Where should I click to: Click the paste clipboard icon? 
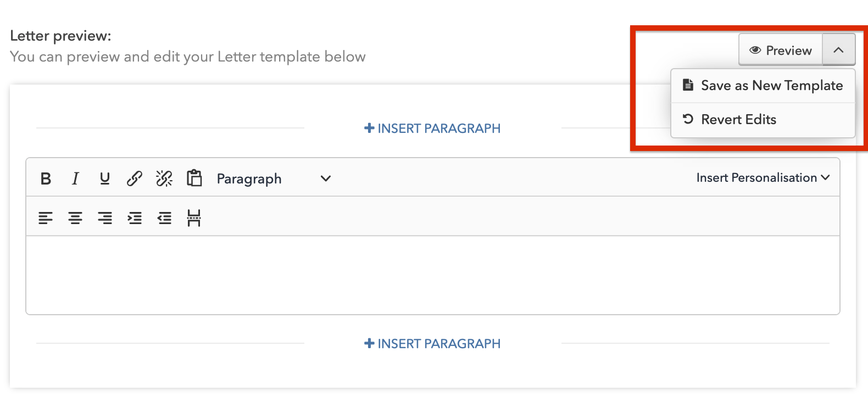tap(194, 178)
